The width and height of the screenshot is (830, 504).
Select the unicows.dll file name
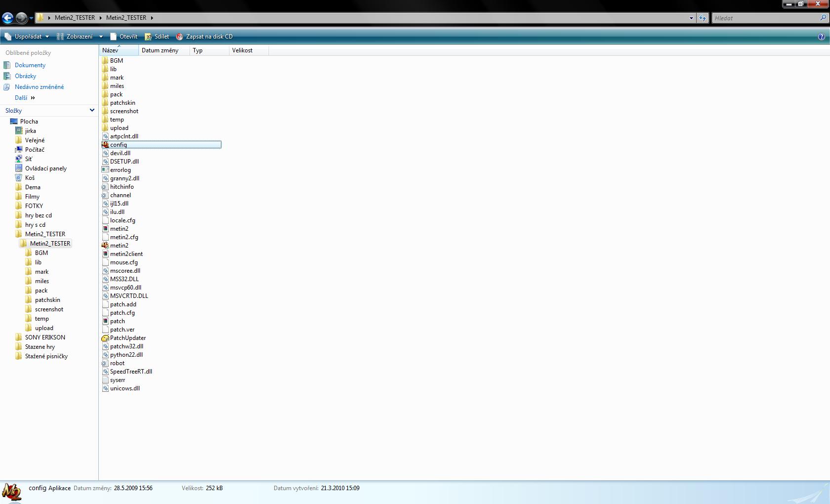125,388
